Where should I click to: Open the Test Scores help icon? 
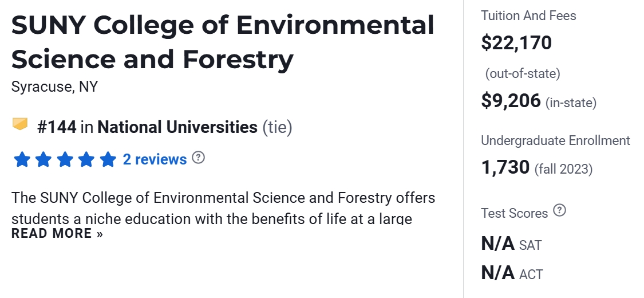[x=560, y=211]
